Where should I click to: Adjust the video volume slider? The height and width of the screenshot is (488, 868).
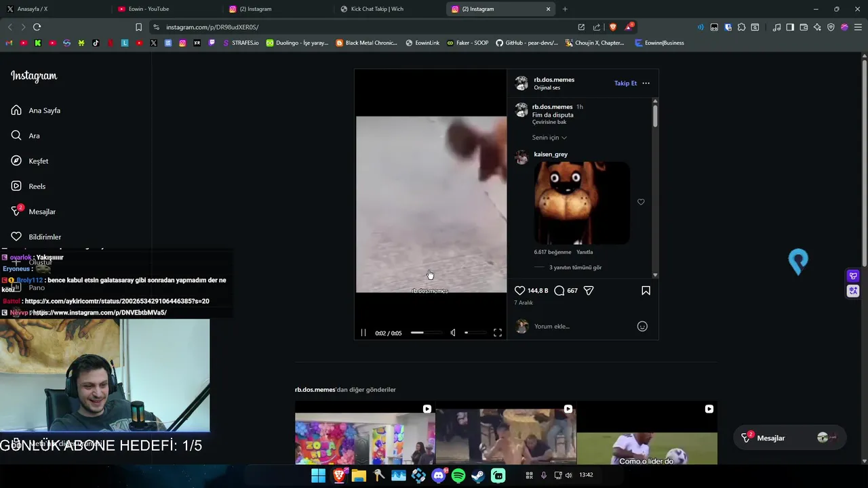click(x=475, y=333)
